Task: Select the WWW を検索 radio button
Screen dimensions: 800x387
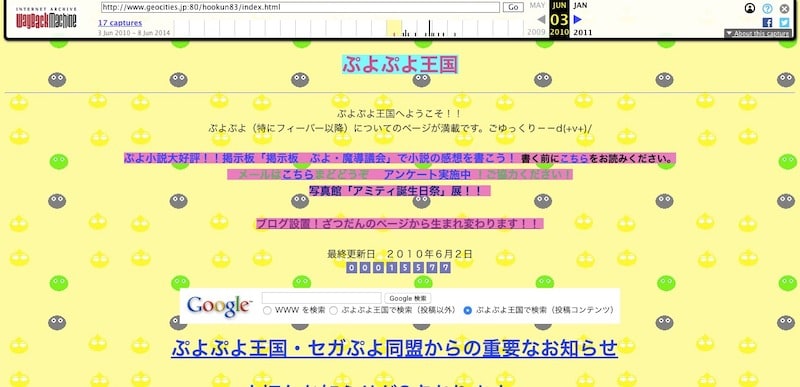Action: pyautogui.click(x=267, y=310)
